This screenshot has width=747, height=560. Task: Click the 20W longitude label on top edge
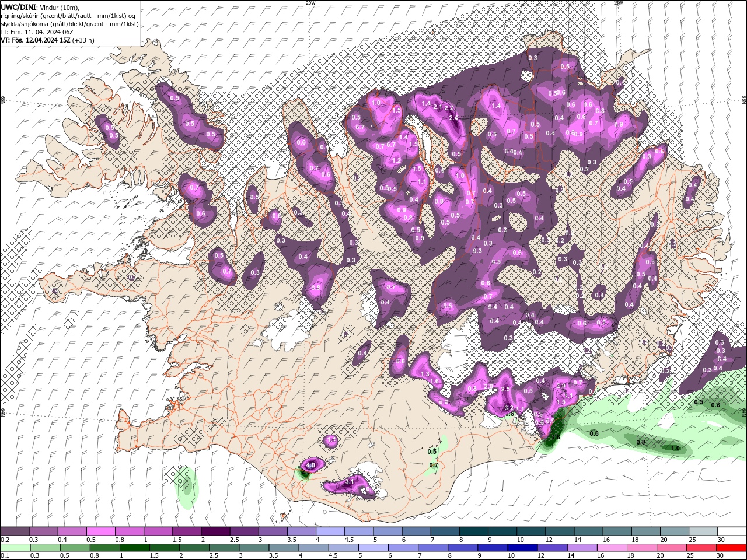(310, 3)
